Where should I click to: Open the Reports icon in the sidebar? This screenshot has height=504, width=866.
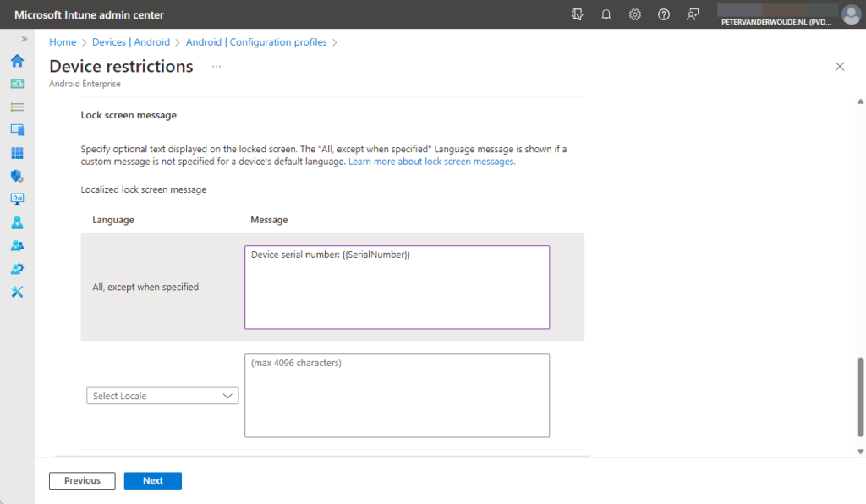tap(16, 199)
